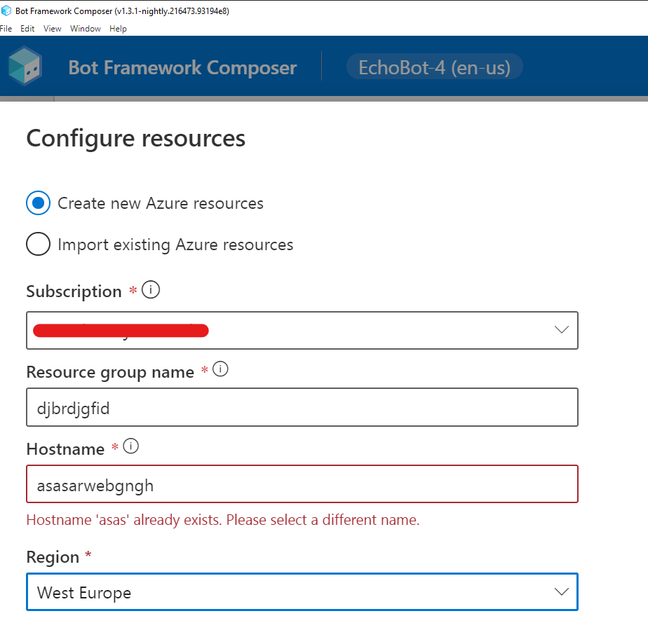Open the Hostname info tooltip icon
The height and width of the screenshot is (644, 648).
pyautogui.click(x=129, y=446)
